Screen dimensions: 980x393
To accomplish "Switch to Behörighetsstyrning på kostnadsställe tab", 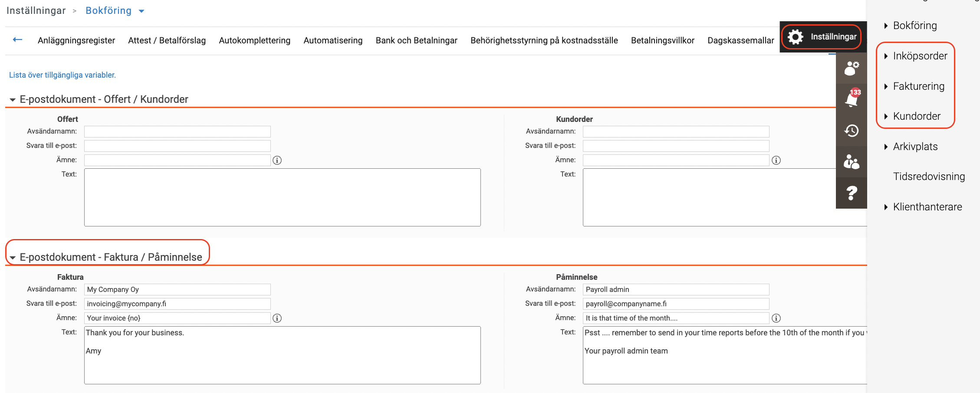I will (x=544, y=40).
